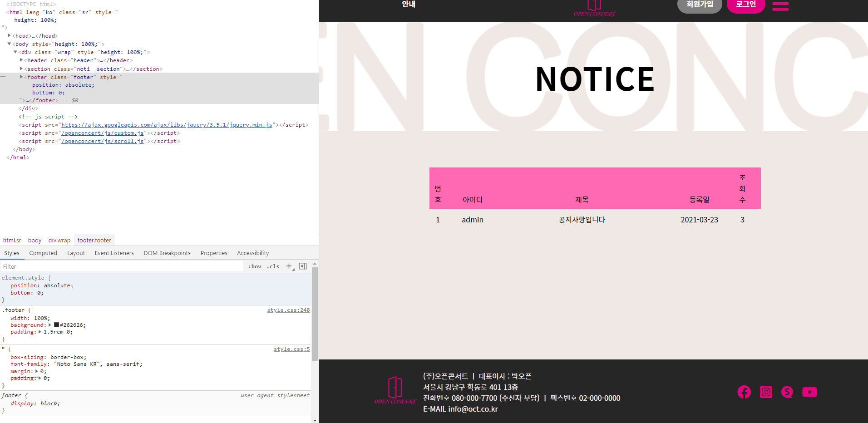Screen dimensions: 868x423
Task: Open the #262626 background color swatch
Action: click(56, 325)
